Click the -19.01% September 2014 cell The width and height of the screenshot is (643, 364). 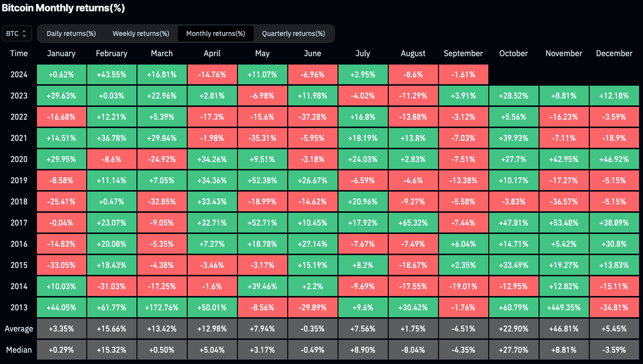click(464, 286)
